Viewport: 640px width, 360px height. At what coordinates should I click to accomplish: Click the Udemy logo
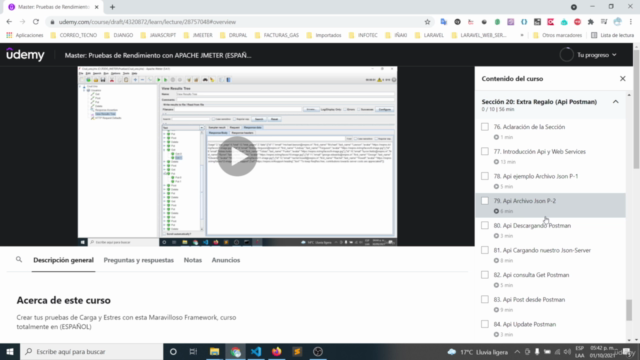pos(25,55)
